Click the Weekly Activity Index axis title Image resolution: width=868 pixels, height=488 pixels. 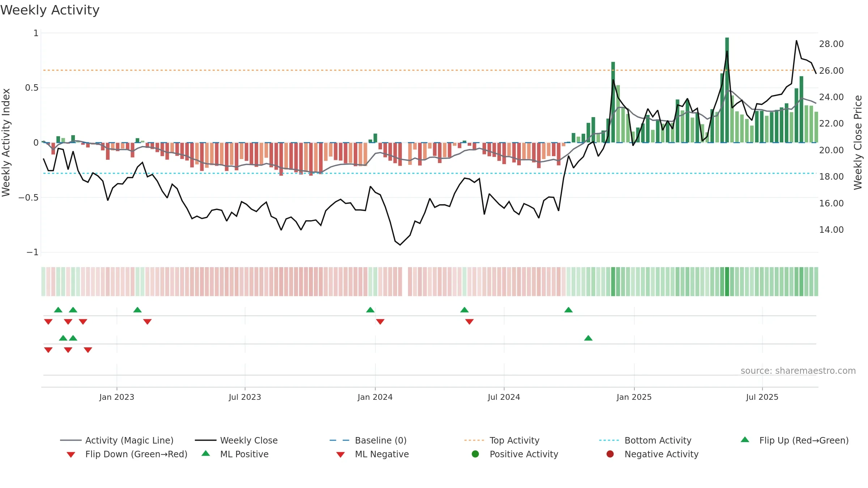[6, 142]
